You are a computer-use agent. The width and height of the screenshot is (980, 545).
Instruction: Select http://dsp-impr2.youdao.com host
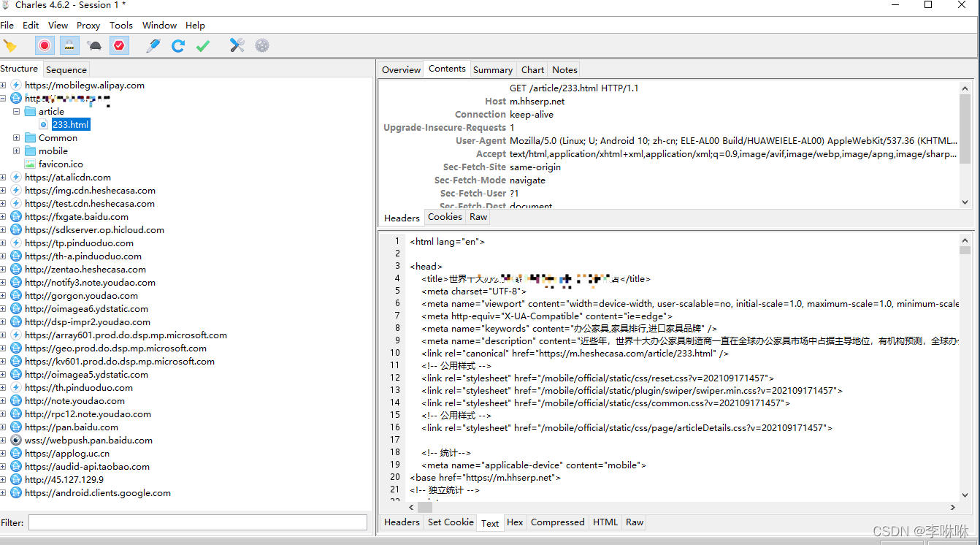pyautogui.click(x=88, y=322)
